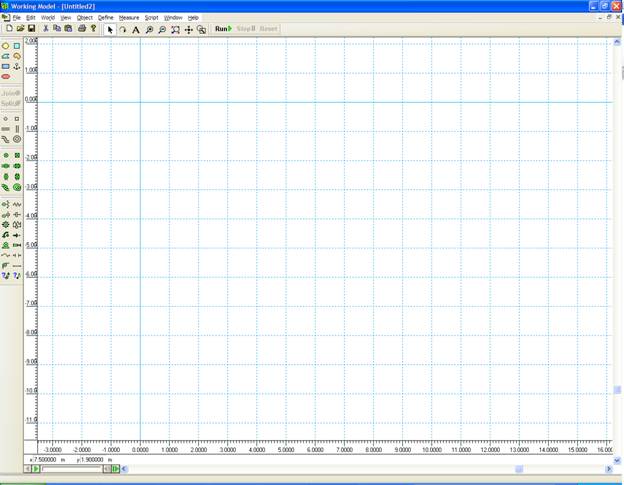Select the Curved Slot tool

pyautogui.click(x=6, y=139)
